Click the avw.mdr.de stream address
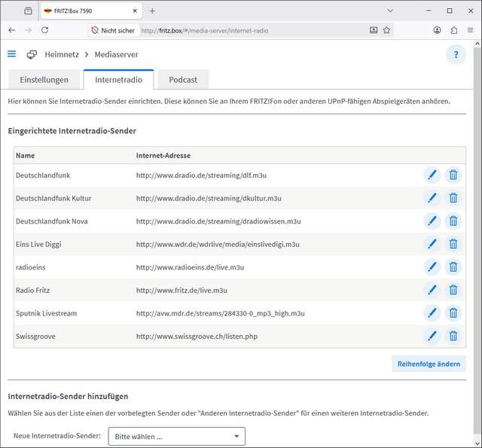 pos(221,313)
